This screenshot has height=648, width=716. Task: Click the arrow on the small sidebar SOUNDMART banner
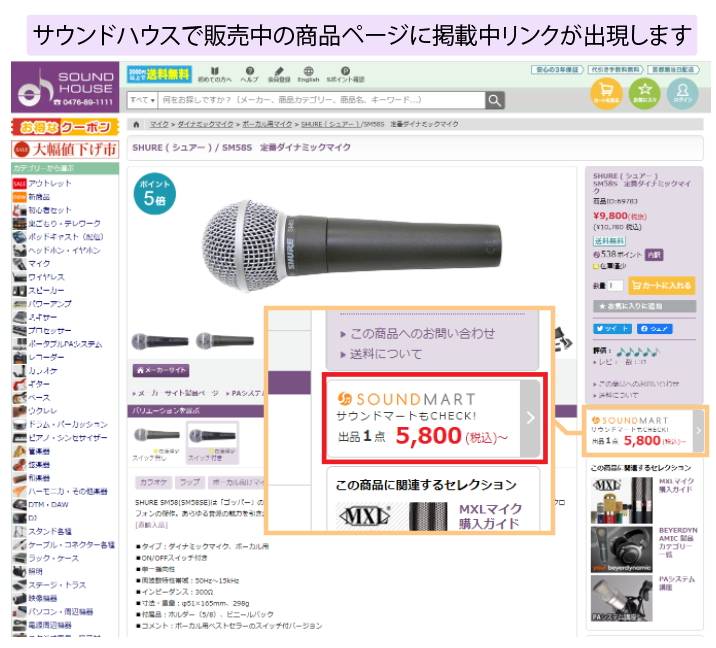click(699, 431)
